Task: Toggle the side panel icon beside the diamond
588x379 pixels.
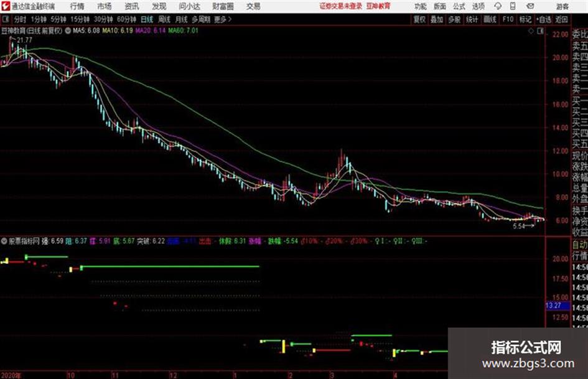Action: coord(540,31)
